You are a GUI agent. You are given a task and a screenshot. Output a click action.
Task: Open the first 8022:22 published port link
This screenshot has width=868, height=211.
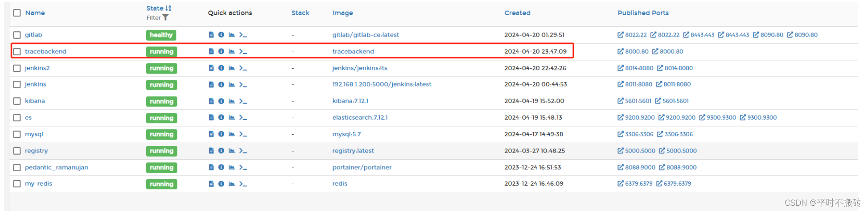pos(632,35)
